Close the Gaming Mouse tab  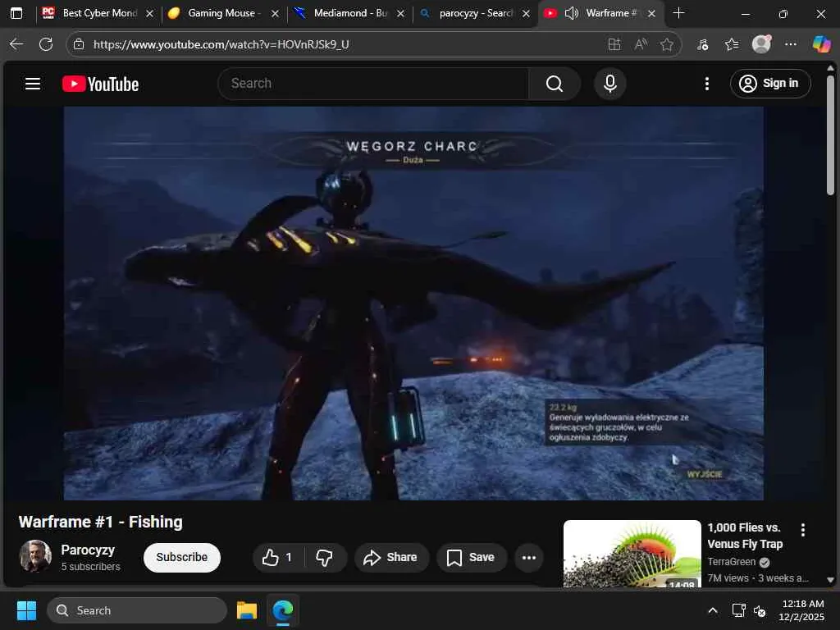point(276,13)
